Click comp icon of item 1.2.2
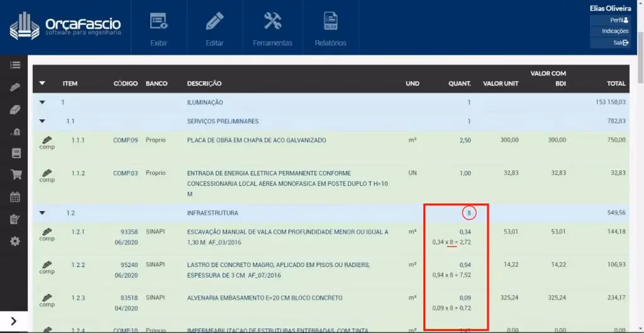This screenshot has width=644, height=333. pos(47,268)
